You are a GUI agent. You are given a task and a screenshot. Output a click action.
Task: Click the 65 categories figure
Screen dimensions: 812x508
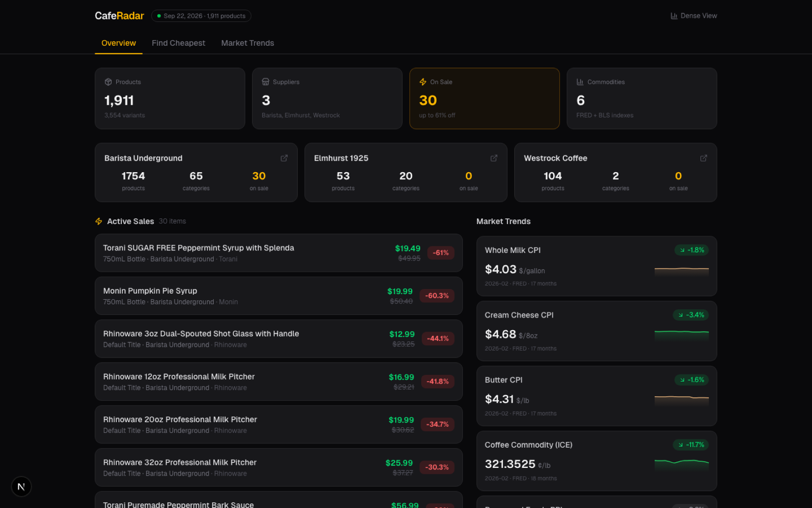tap(196, 176)
